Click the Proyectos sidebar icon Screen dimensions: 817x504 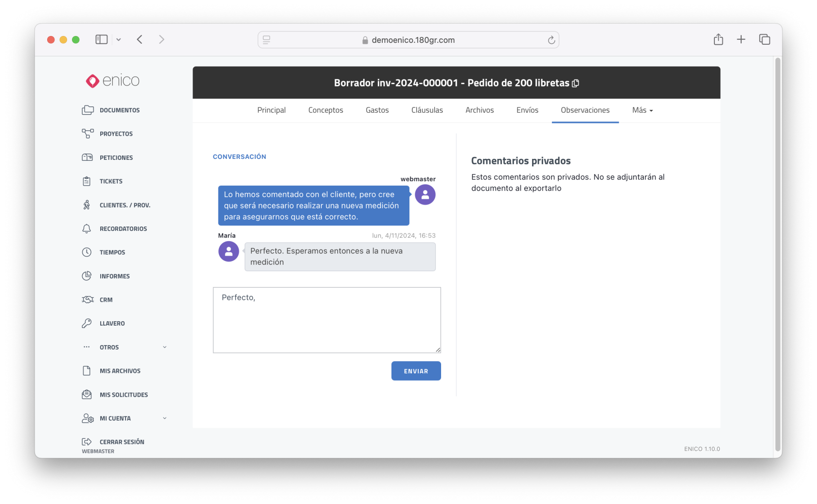(x=88, y=134)
